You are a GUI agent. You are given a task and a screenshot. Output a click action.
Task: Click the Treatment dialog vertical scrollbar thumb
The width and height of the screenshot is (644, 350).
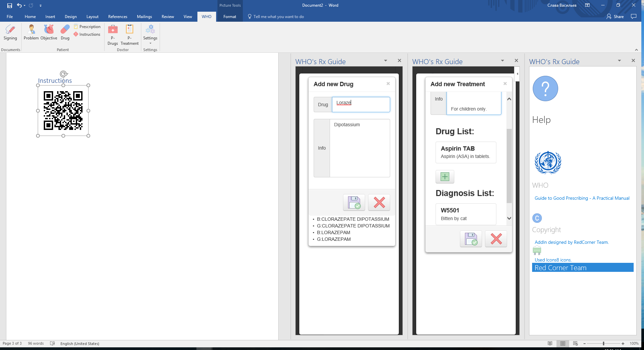[x=509, y=166]
